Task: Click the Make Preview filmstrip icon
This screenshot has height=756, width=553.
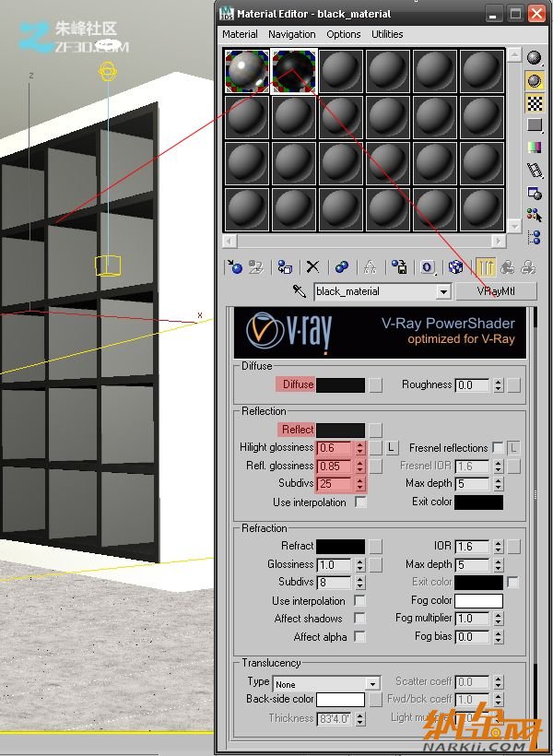Action: [x=535, y=170]
